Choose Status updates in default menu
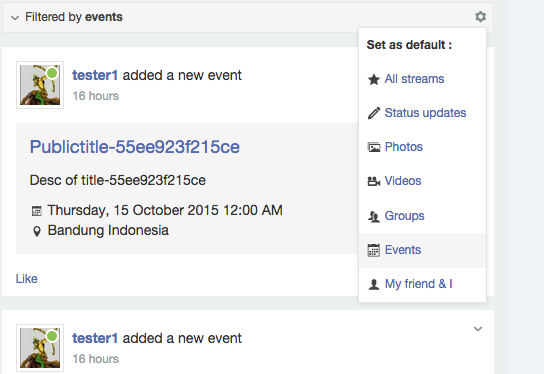The height and width of the screenshot is (374, 544). 425,113
